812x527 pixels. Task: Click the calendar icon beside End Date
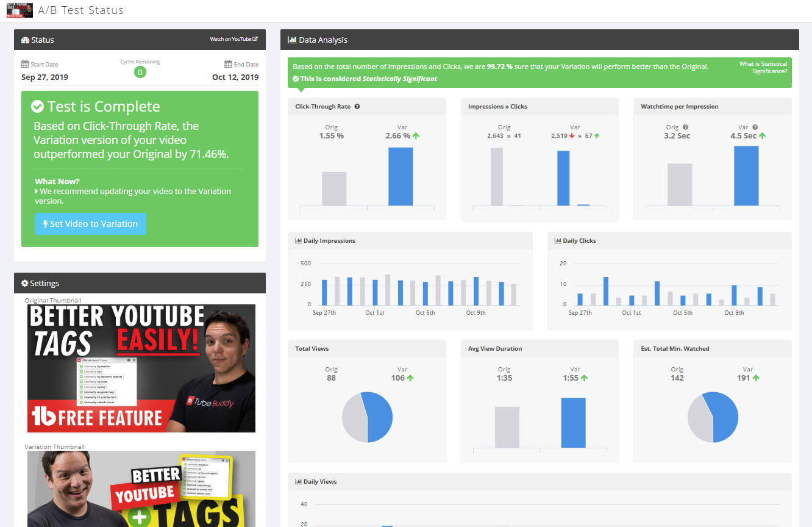pyautogui.click(x=228, y=64)
